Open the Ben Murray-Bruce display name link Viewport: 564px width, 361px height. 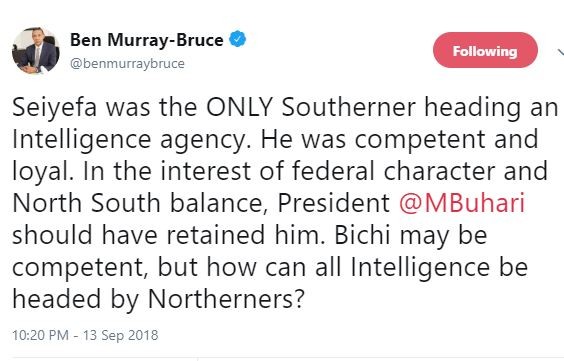pyautogui.click(x=147, y=40)
